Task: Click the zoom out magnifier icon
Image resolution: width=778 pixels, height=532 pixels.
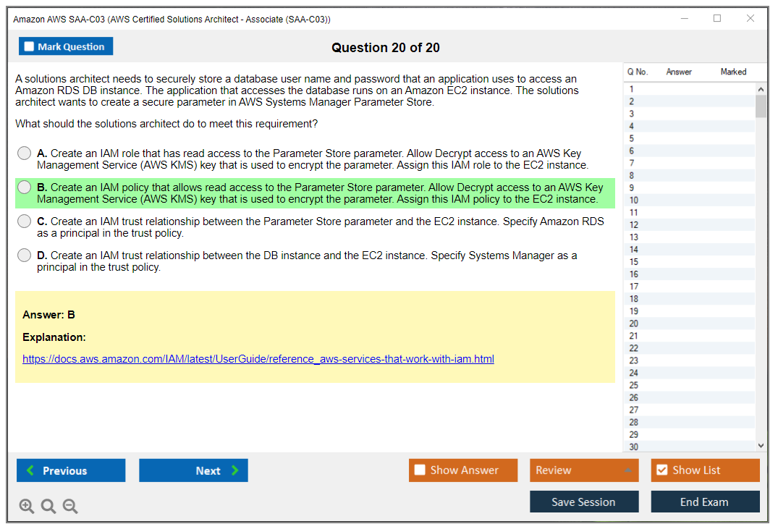Action: (x=70, y=507)
